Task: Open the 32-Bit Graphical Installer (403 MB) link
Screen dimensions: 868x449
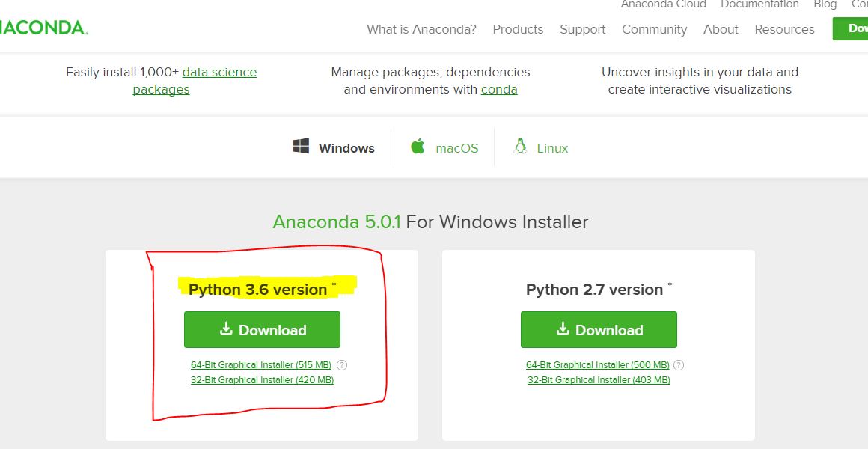Action: pyautogui.click(x=599, y=380)
